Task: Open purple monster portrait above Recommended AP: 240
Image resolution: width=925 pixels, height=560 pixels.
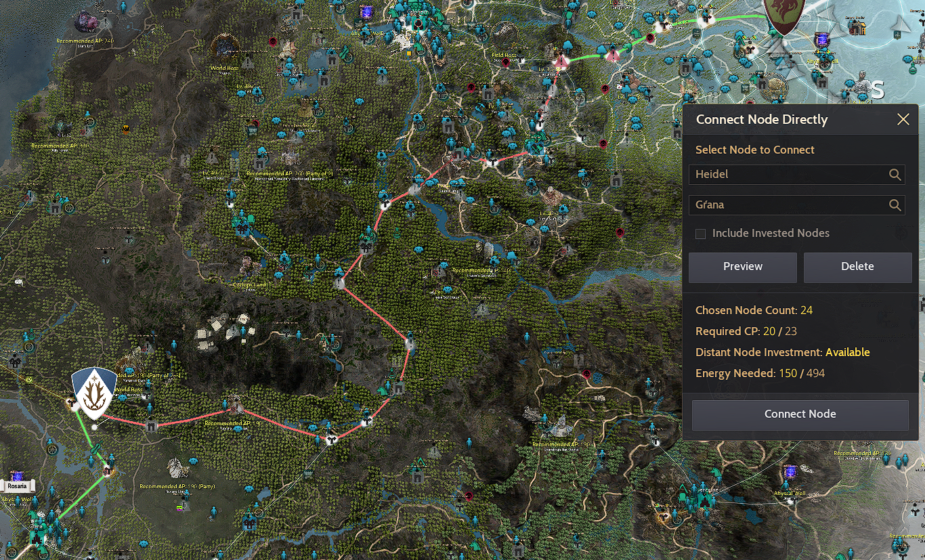Action: pos(85,21)
